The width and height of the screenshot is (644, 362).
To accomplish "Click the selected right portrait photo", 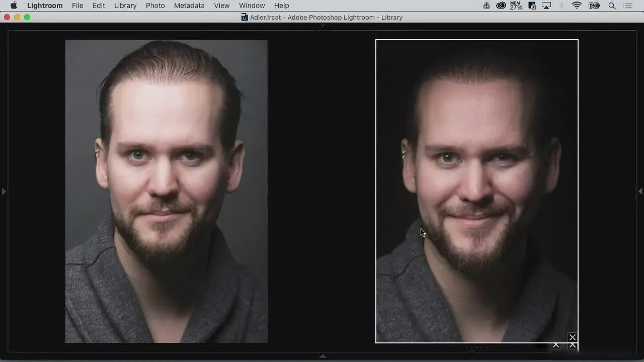I will (x=476, y=191).
